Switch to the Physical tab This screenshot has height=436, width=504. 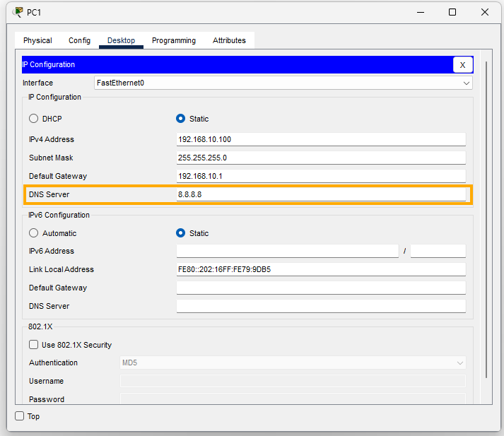37,40
